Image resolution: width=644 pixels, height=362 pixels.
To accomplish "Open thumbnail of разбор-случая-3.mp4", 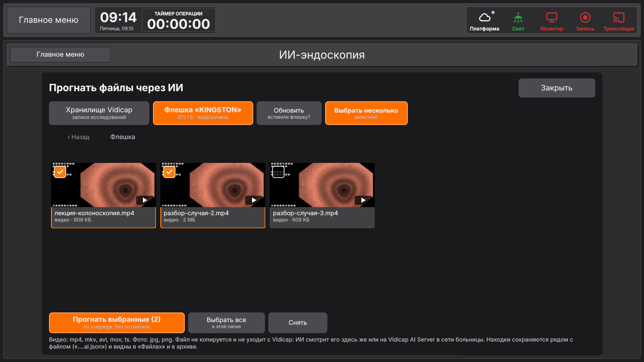I will click(x=322, y=185).
